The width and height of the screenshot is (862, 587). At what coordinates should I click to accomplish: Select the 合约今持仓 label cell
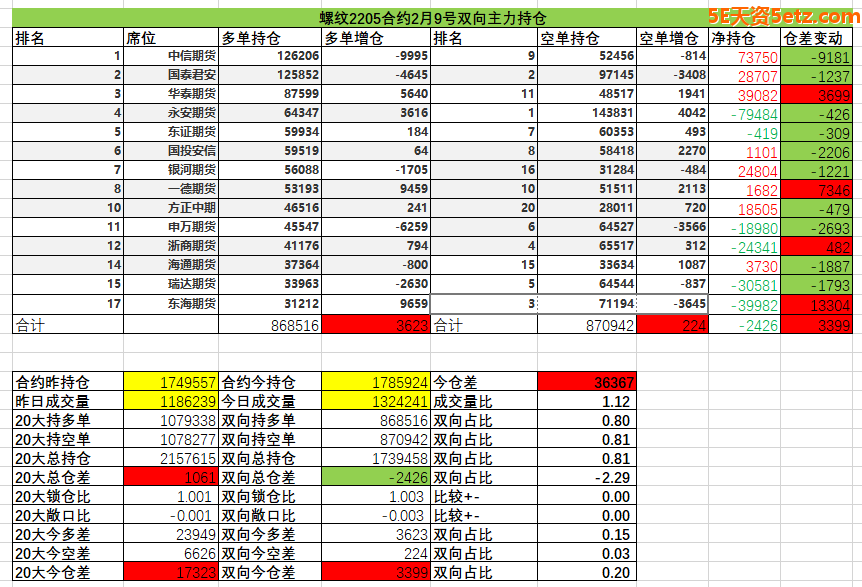pyautogui.click(x=271, y=382)
